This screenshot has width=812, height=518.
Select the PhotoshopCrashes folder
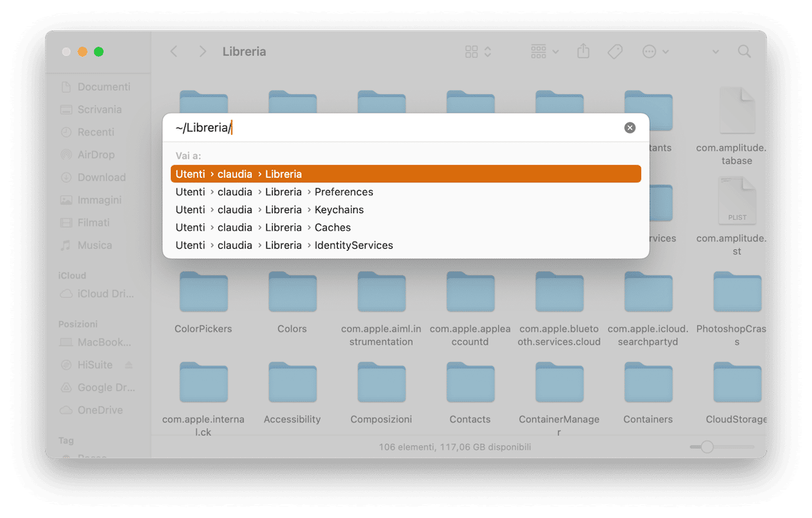[737, 292]
